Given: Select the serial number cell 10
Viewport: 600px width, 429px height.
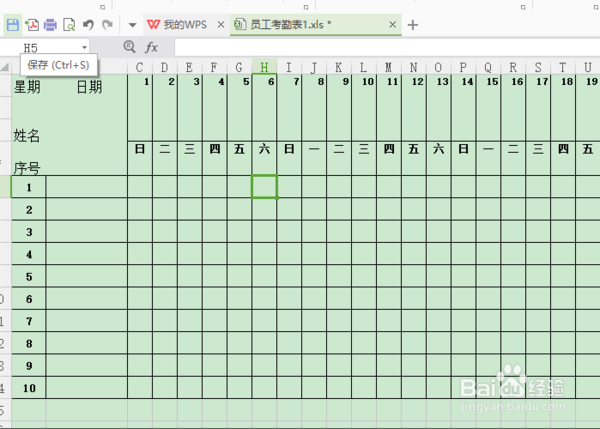Looking at the screenshot, I should (29, 388).
